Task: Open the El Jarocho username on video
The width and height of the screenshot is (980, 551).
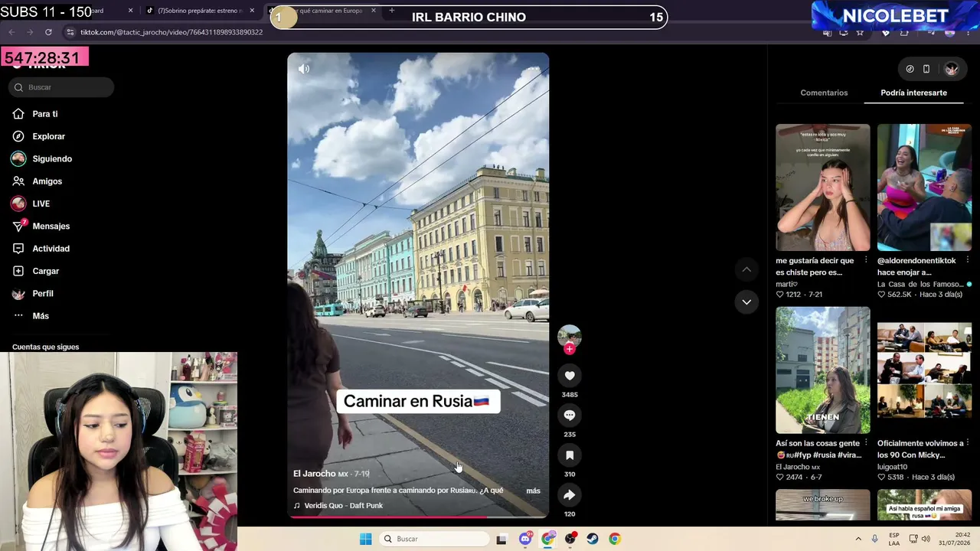Action: coord(315,474)
